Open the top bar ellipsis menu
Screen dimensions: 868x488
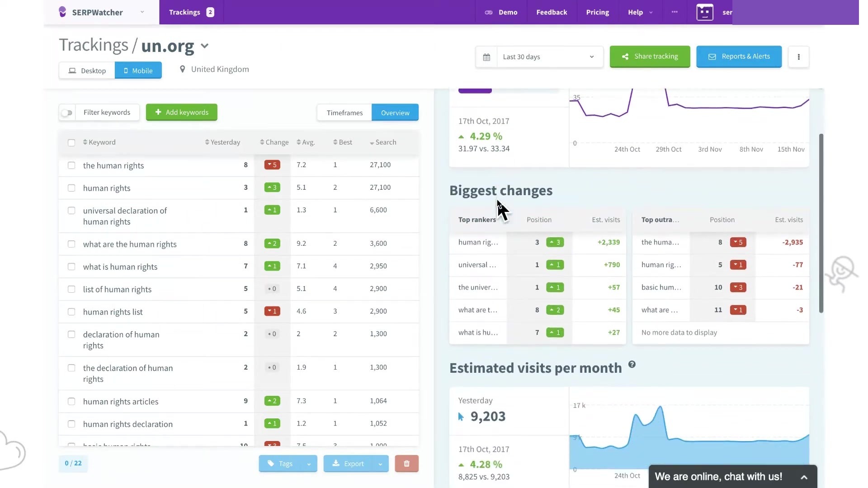click(675, 12)
